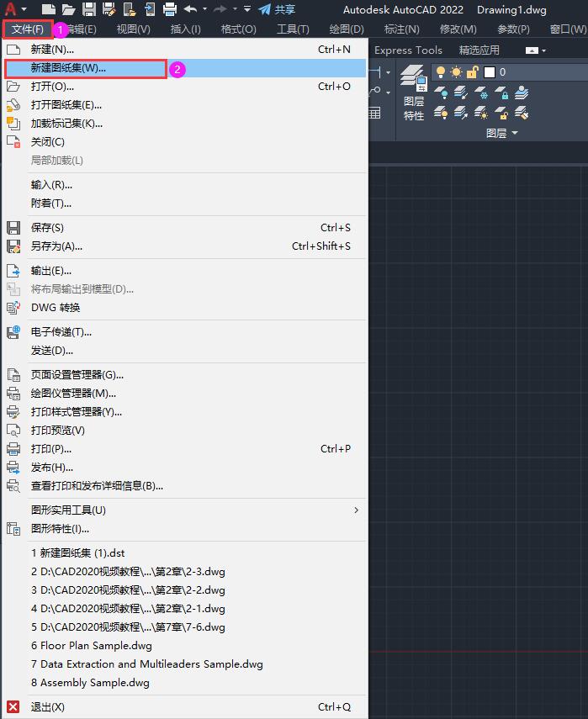Open ribbon minimize options dropdown arrow
The image size is (588, 719).
pyautogui.click(x=544, y=50)
